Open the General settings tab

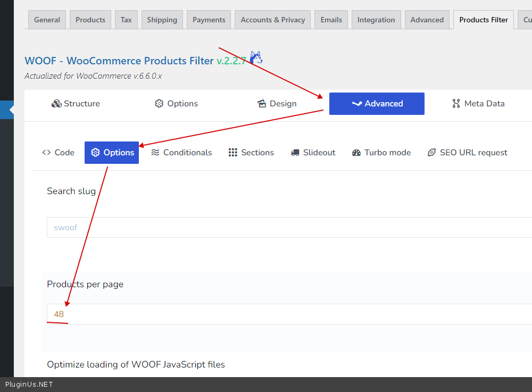tap(47, 20)
